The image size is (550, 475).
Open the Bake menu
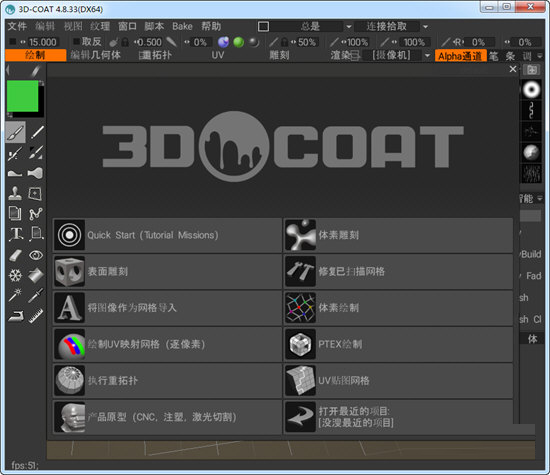point(182,26)
